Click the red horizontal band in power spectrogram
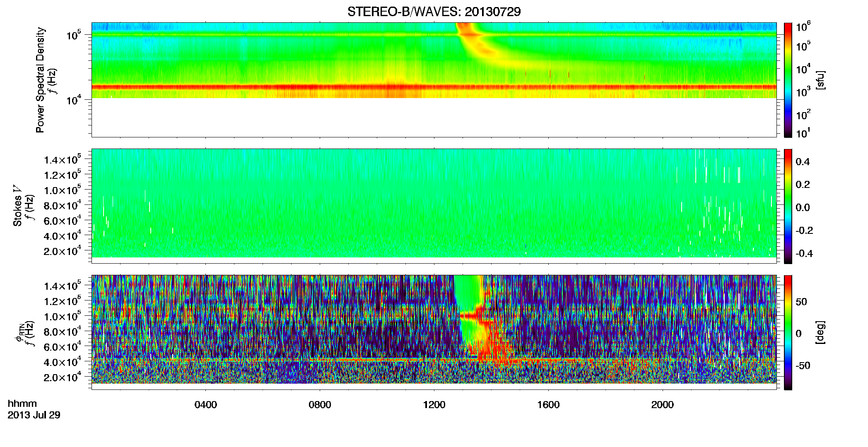The image size is (868, 447). pos(434,87)
